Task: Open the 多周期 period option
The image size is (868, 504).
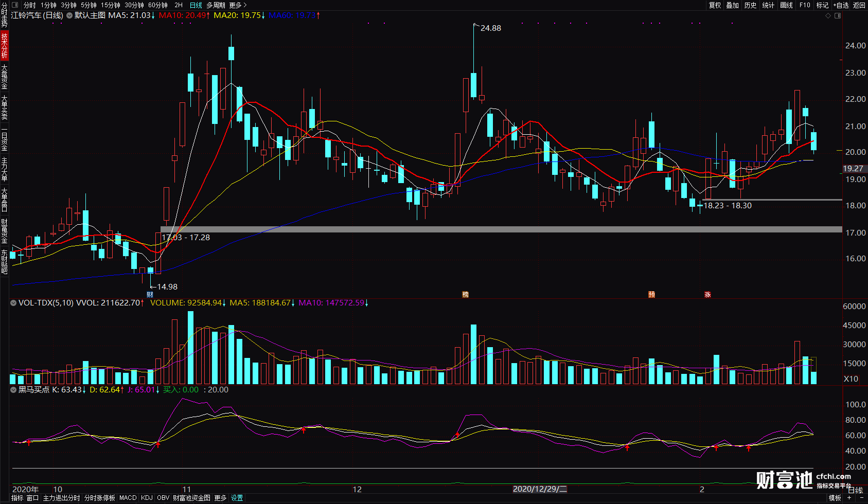Action: [x=216, y=5]
